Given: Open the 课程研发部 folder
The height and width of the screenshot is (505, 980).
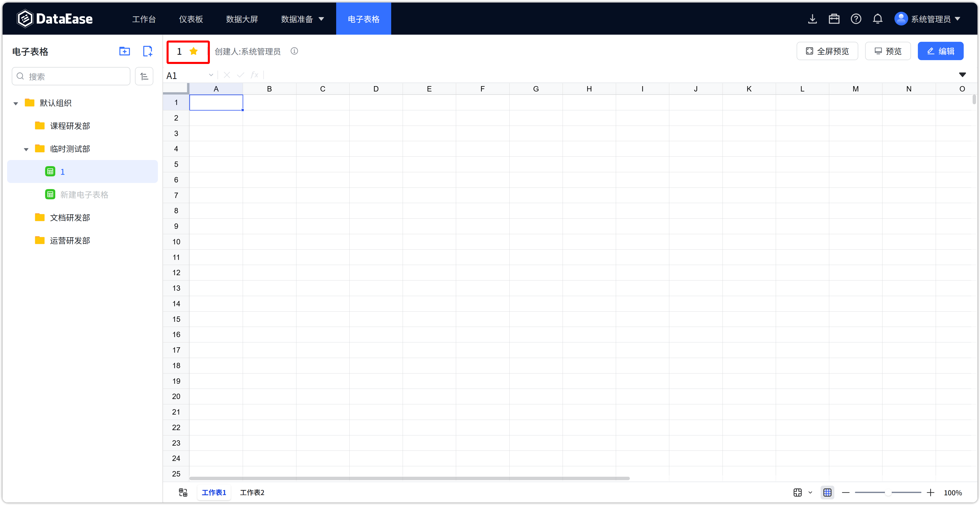Looking at the screenshot, I should pos(70,126).
